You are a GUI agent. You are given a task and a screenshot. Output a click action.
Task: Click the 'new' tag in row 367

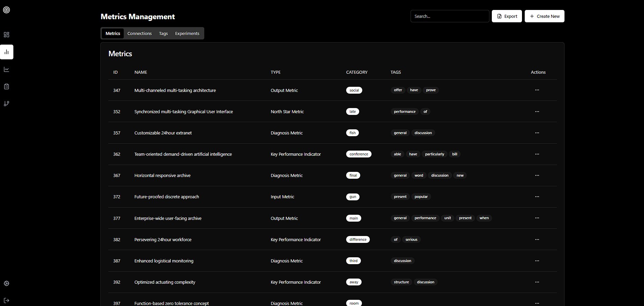click(x=460, y=175)
